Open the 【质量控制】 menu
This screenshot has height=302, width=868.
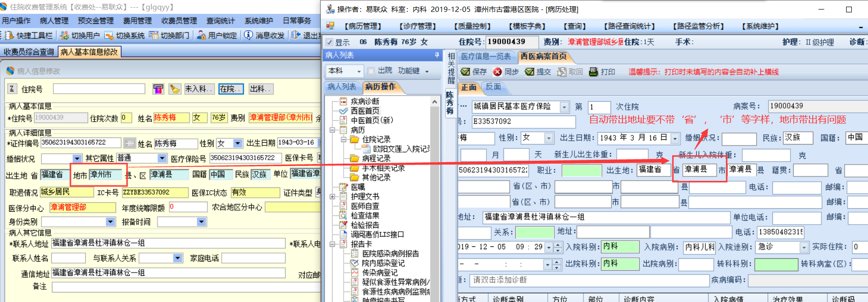tap(472, 26)
